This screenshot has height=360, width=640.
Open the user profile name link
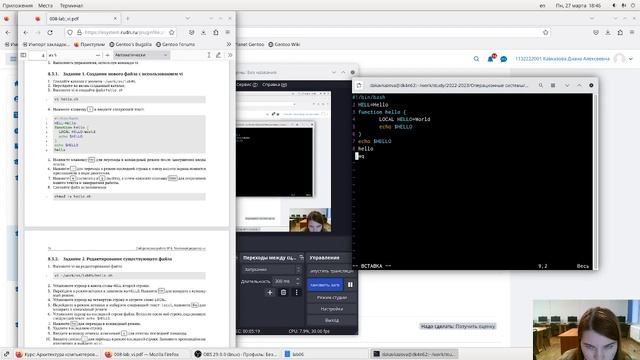pos(562,59)
